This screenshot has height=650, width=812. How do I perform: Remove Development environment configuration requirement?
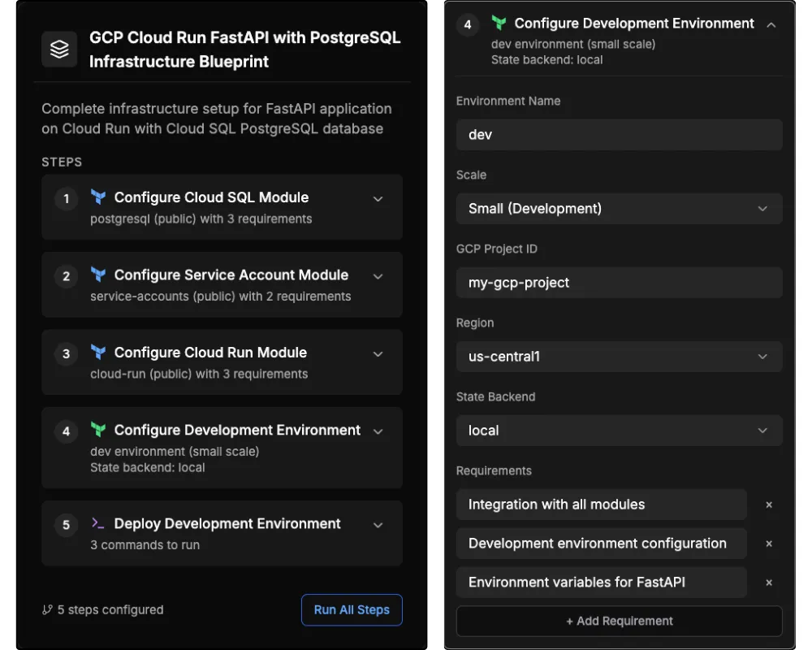[x=769, y=544]
